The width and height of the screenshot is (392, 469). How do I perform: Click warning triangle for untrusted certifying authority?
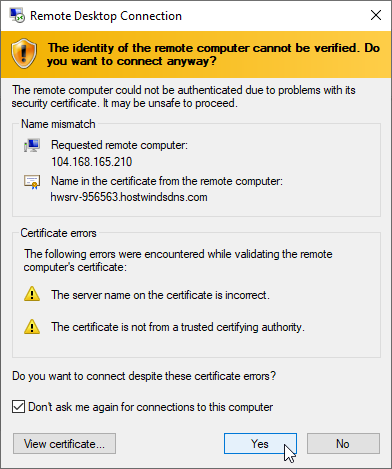coord(32,326)
